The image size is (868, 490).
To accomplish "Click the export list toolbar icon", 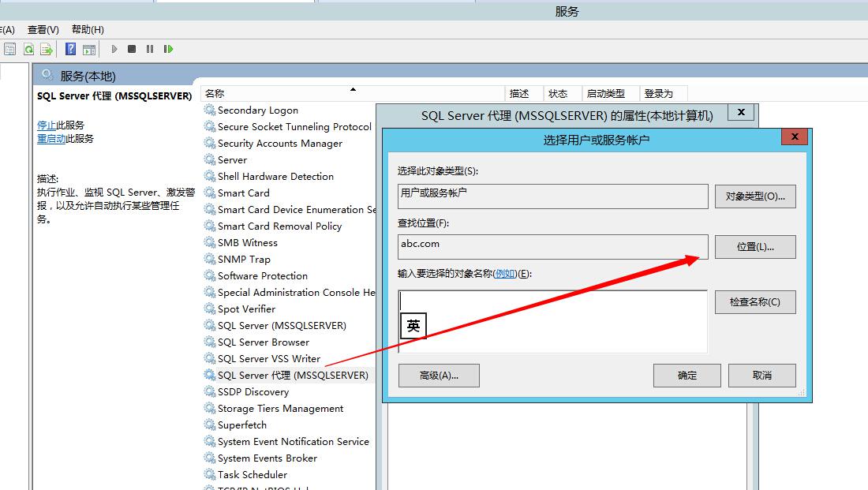I will (46, 48).
